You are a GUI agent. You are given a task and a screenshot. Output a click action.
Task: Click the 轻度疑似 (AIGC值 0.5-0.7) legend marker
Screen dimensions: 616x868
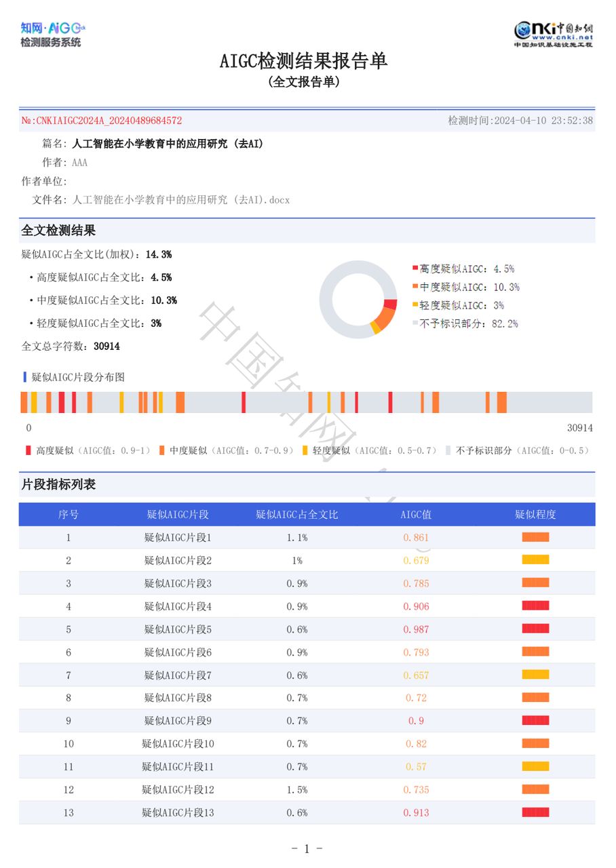305,450
